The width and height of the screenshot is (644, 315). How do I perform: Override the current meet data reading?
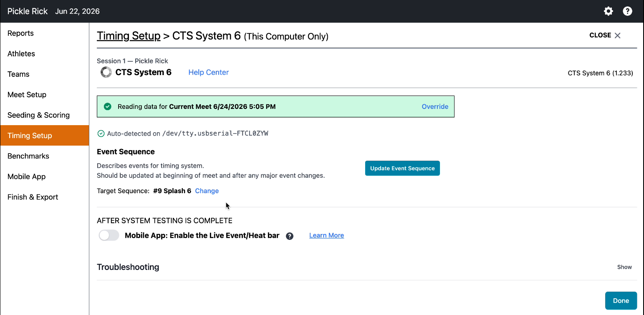click(435, 106)
